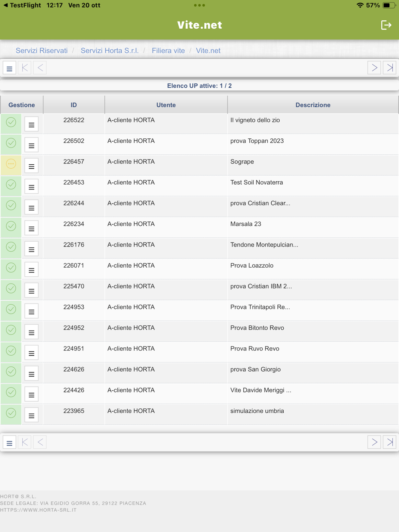Go to last page in top toolbar
The width and height of the screenshot is (399, 532).
coord(389,68)
